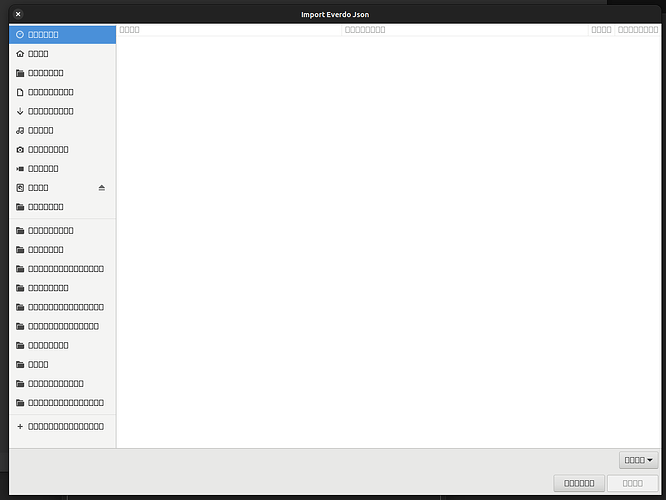666x500 pixels.
Task: Sort by the Location column header
Action: pyautogui.click(x=464, y=30)
